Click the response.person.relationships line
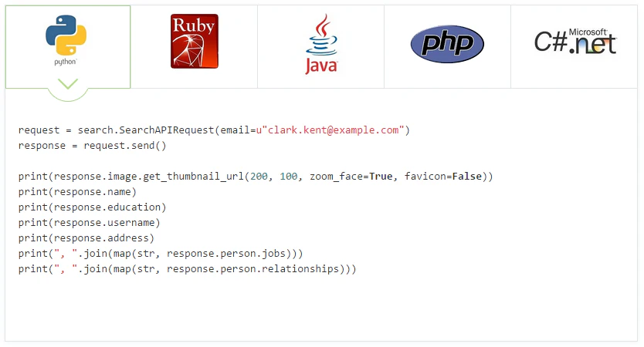 (188, 269)
